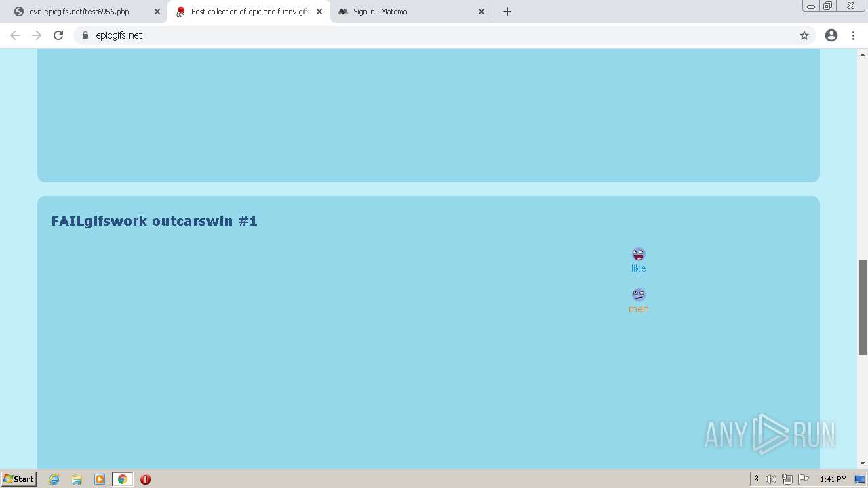
Task: Open the Action Center flag icon
Action: tap(804, 479)
